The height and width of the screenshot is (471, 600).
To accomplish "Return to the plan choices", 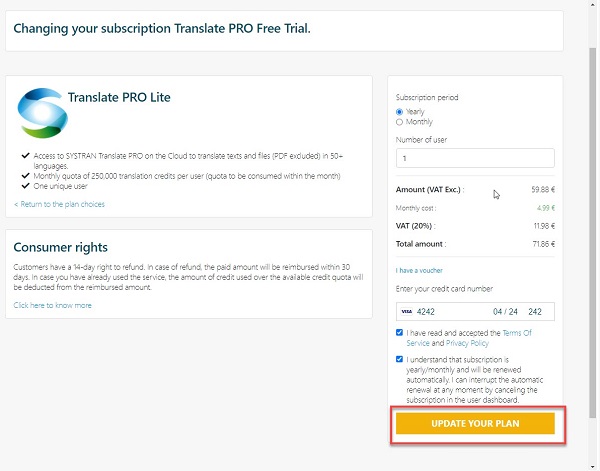I will 60,204.
